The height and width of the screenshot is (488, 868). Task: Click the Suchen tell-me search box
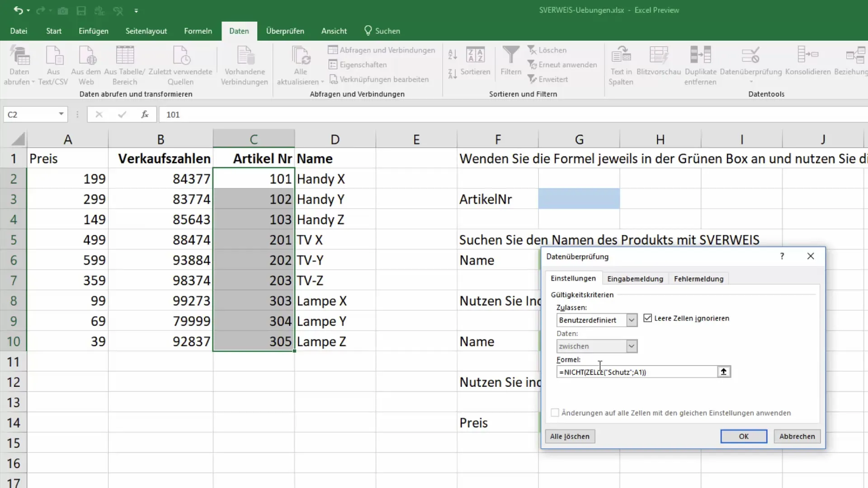pos(382,31)
